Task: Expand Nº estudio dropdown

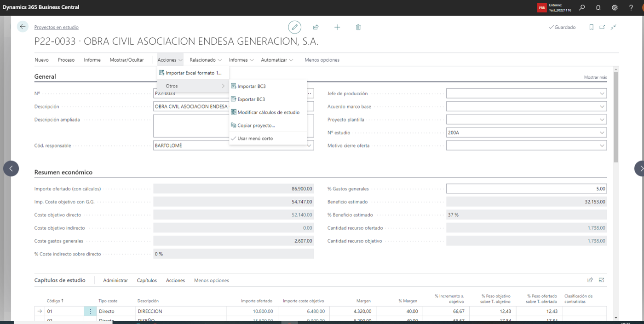Action: click(x=602, y=133)
